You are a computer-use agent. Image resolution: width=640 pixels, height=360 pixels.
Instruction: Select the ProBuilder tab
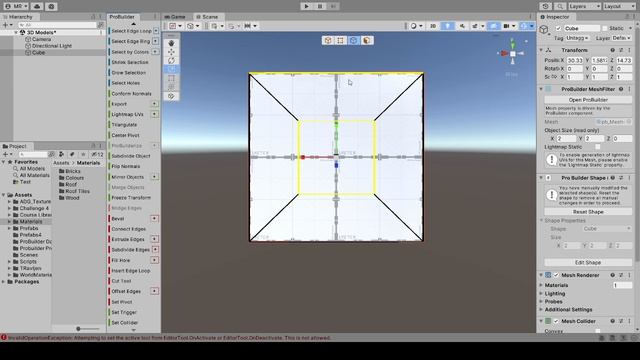coord(122,17)
